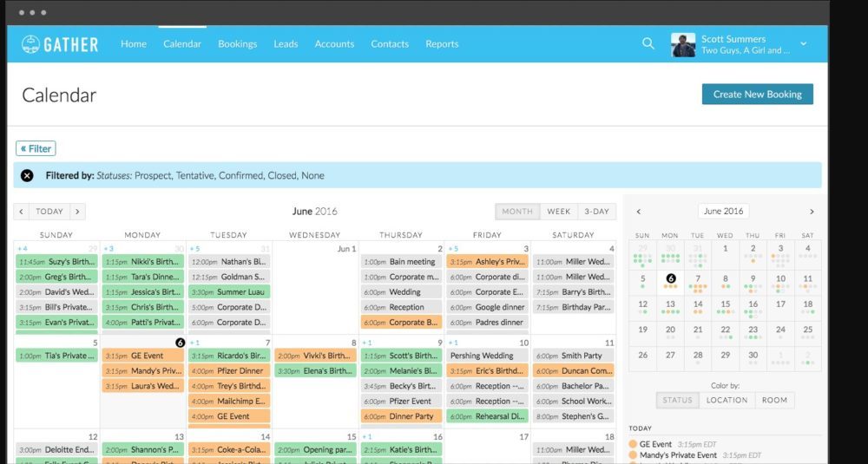The height and width of the screenshot is (464, 868).
Task: Open the June 2016 month picker
Action: click(724, 212)
